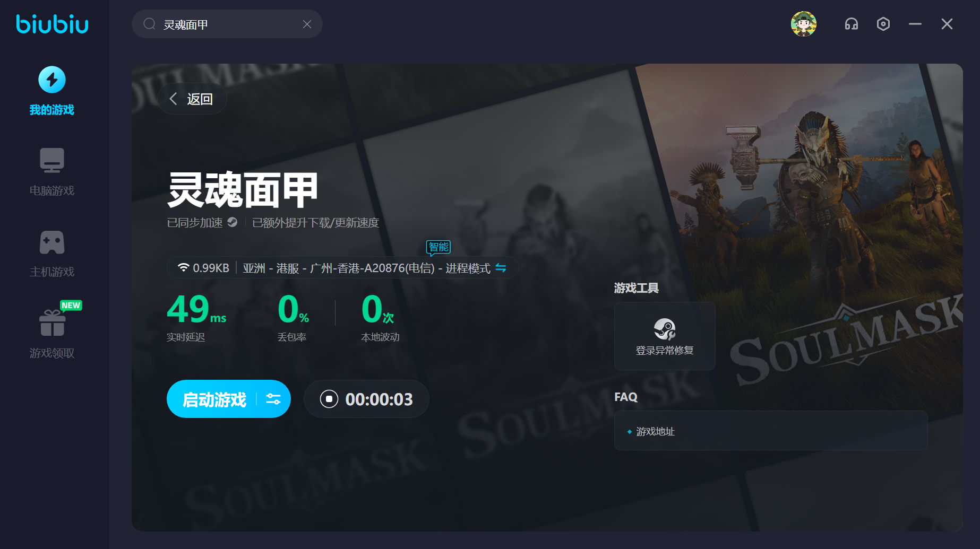
Task: Switch acceleration node via swap arrows
Action: point(501,268)
